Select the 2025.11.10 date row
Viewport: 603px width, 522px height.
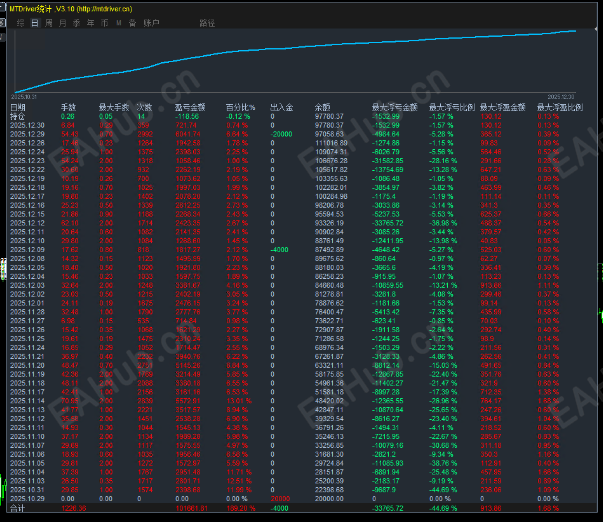click(27, 436)
